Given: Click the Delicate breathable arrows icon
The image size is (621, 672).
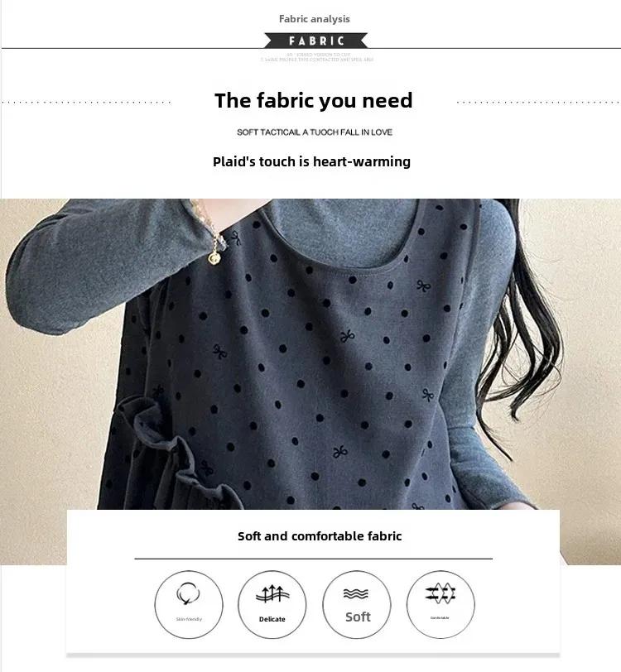Looking at the screenshot, I should pyautogui.click(x=272, y=594).
